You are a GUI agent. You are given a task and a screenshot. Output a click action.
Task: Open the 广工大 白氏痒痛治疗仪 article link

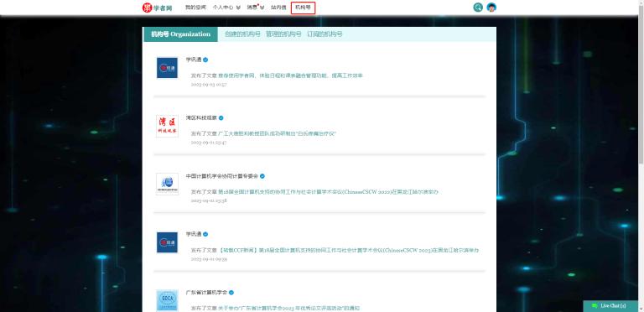coord(278,134)
